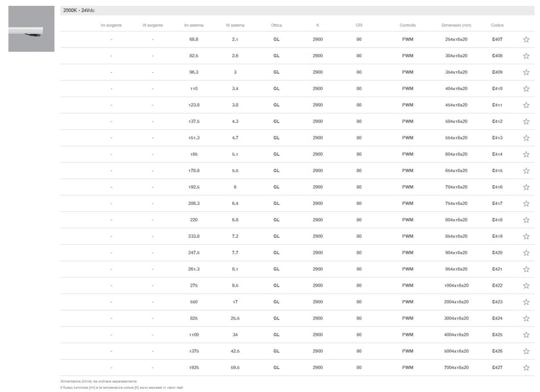
Task: Toggle favorite star for E423
Action: 526,302
